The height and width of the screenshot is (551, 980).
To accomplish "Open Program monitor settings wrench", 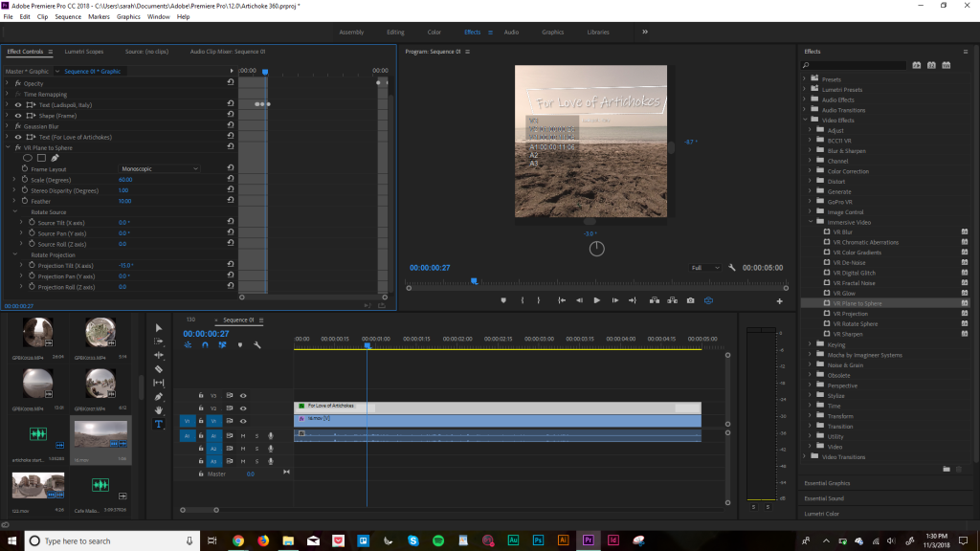I will 732,268.
